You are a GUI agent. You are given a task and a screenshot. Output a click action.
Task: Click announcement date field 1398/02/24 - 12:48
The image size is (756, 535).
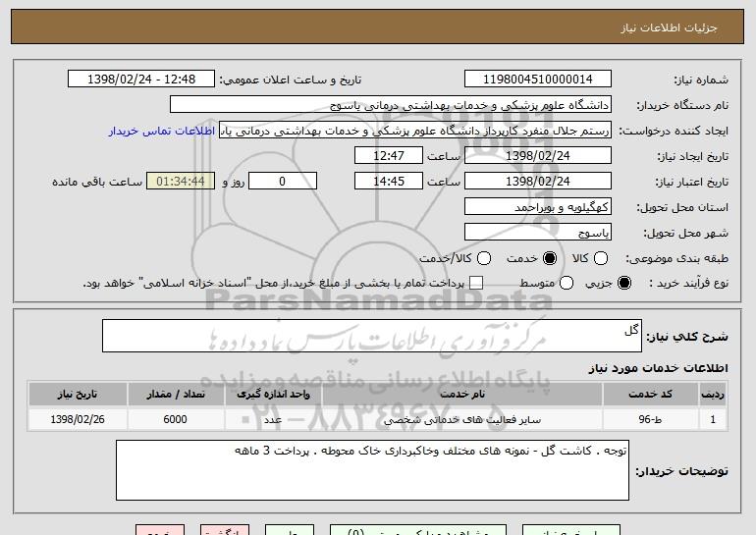(x=141, y=80)
